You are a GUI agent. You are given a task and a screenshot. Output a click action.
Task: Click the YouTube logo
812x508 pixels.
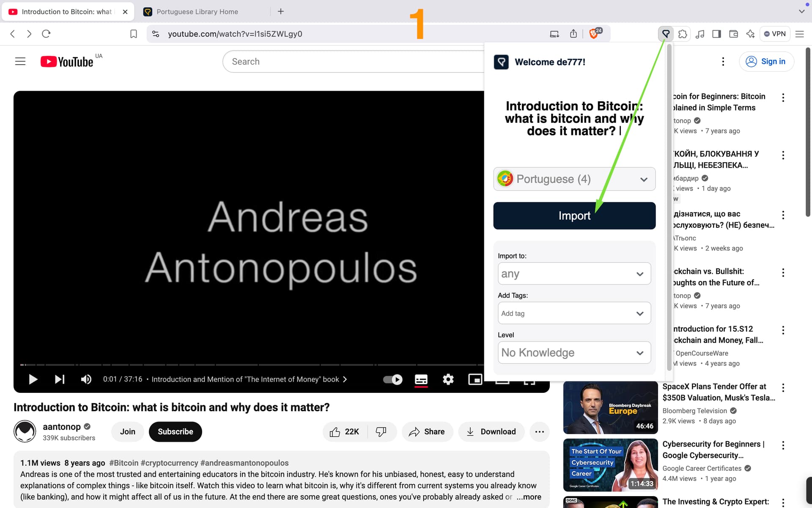[x=67, y=62]
